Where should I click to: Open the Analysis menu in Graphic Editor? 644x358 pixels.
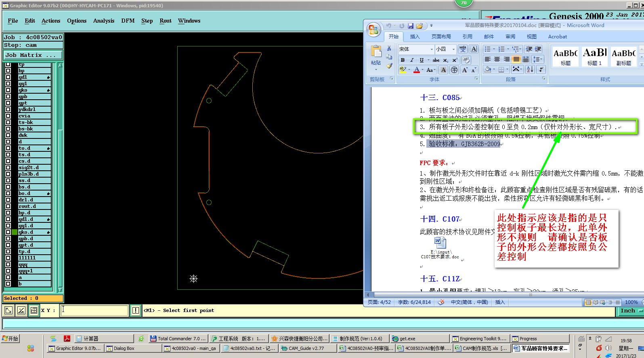click(104, 21)
